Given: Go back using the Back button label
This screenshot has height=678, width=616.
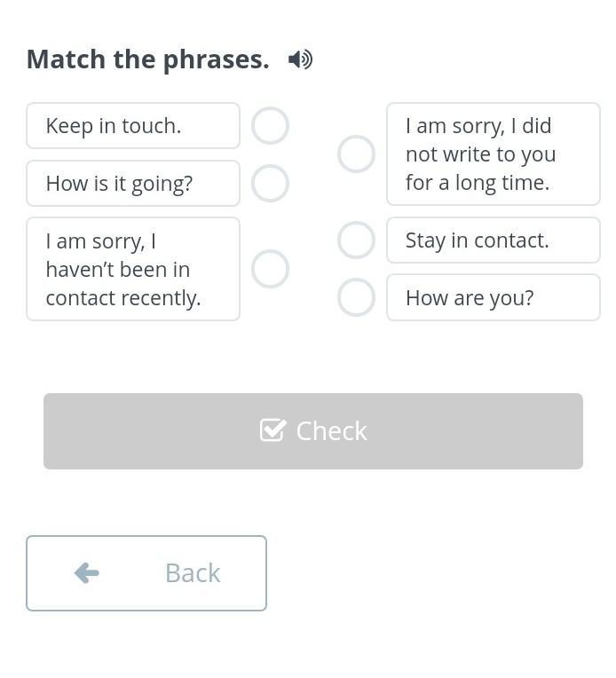Looking at the screenshot, I should pyautogui.click(x=193, y=572).
